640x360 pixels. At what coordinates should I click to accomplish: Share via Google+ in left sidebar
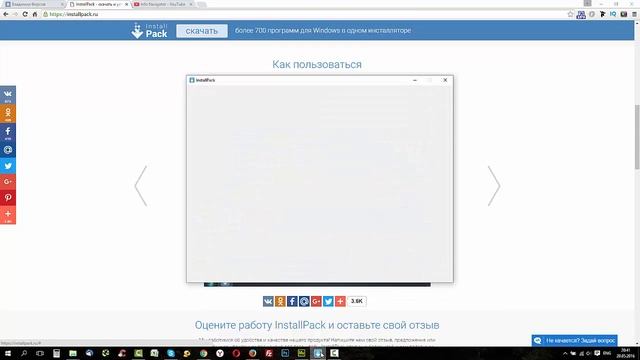[x=8, y=182]
